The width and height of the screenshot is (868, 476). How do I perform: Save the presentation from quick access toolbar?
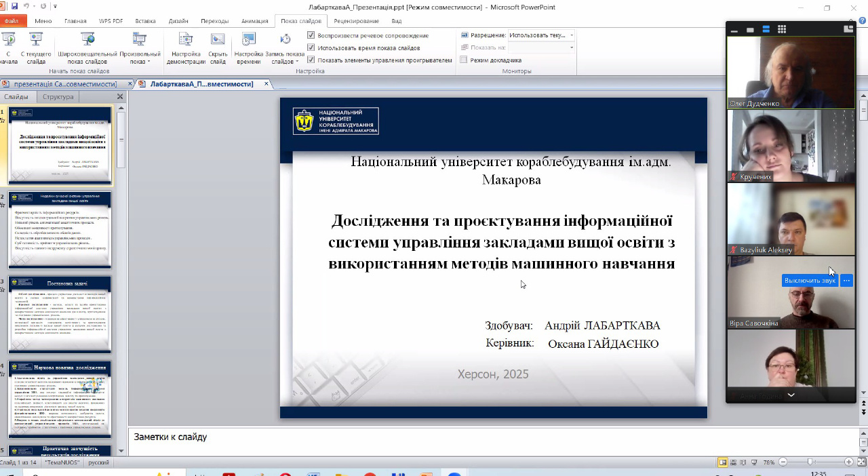pos(15,7)
